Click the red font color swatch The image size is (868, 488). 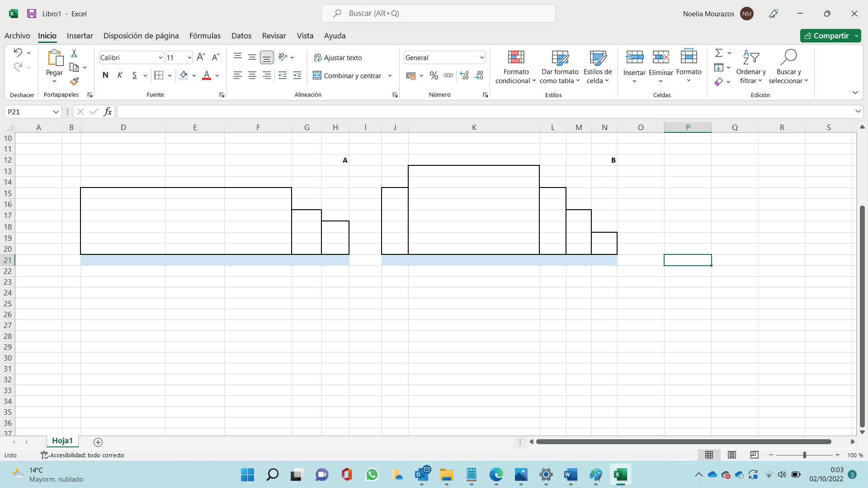207,75
